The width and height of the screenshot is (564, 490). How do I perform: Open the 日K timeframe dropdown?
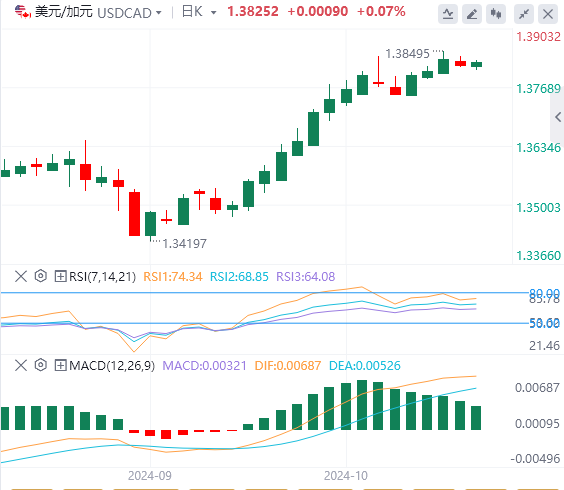point(199,12)
